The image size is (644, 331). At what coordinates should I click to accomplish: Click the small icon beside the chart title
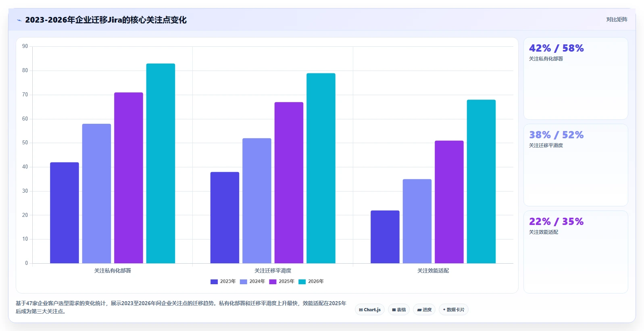click(x=19, y=20)
